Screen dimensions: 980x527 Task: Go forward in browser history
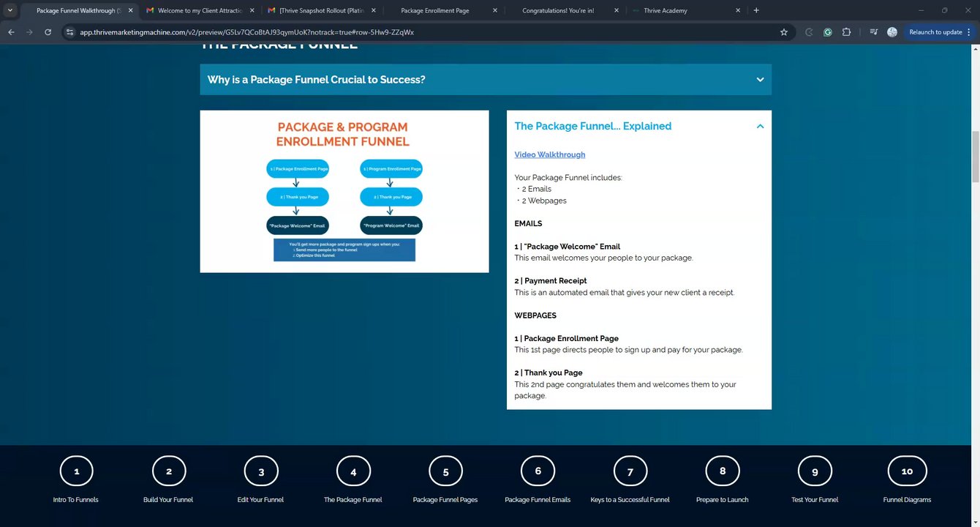coord(29,32)
